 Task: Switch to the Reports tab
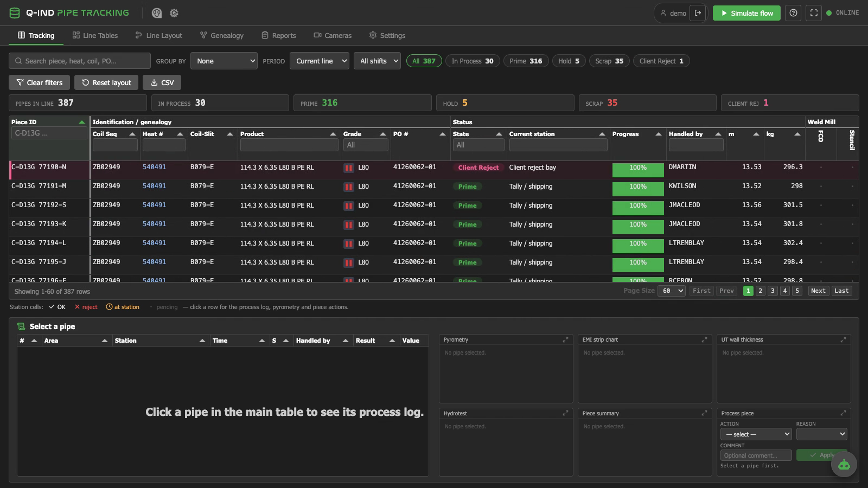point(279,36)
